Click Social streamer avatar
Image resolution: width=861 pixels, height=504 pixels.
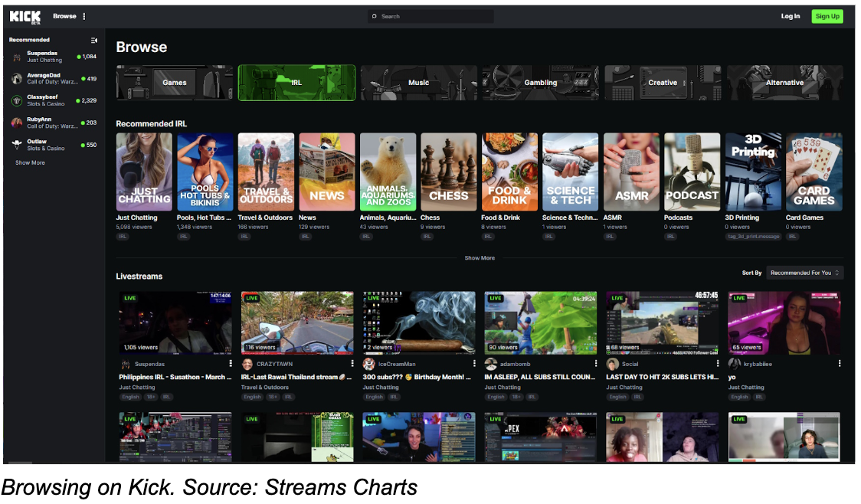612,364
